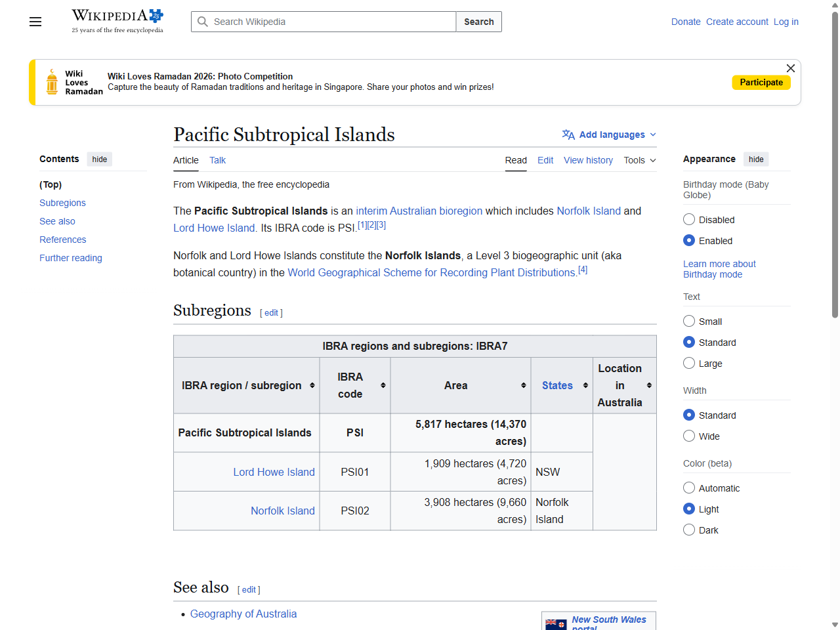Sort table by IBRA region / subregion
Screen dimensions: 840x630
pos(312,385)
